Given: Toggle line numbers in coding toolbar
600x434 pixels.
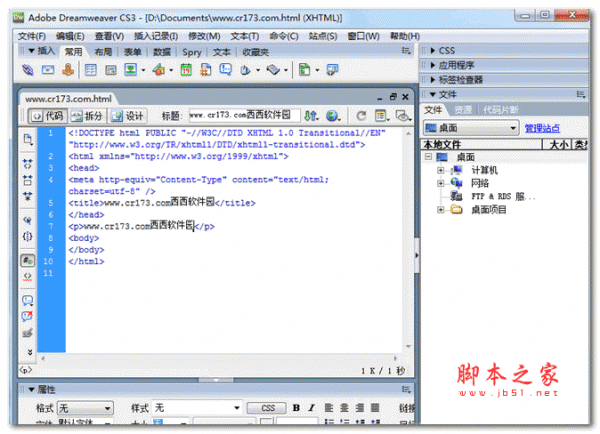Looking at the screenshot, I should pyautogui.click(x=28, y=261).
